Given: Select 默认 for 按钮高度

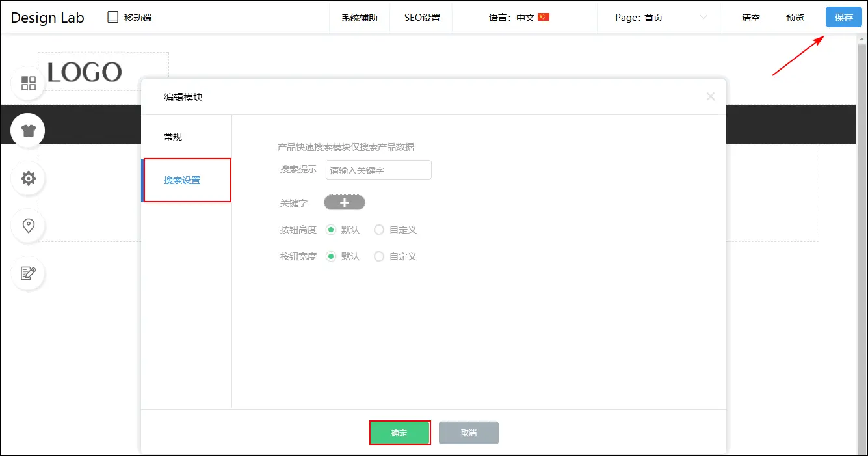Looking at the screenshot, I should coord(331,230).
